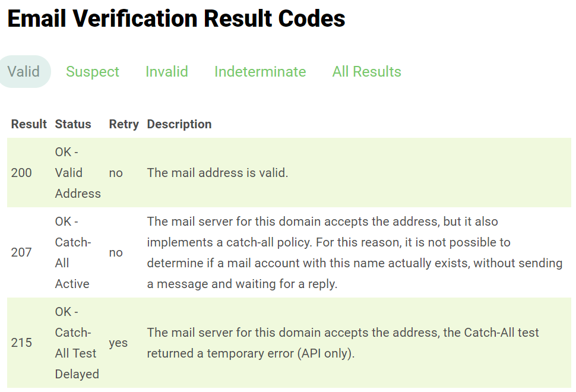576x392 pixels.
Task: Click the Result column header
Action: click(29, 124)
